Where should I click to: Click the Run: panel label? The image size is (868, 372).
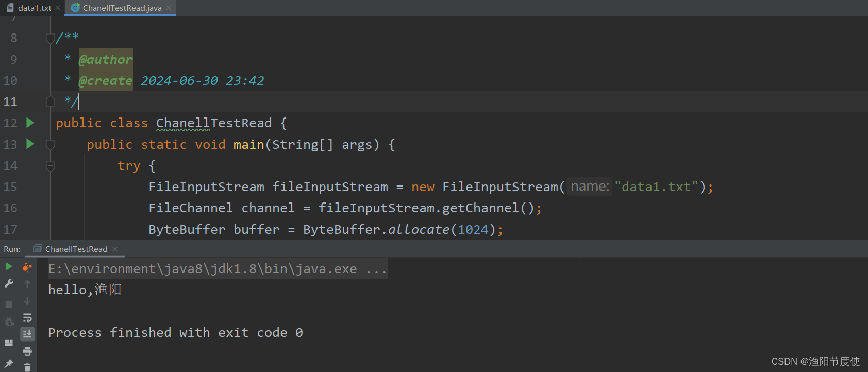(x=12, y=249)
